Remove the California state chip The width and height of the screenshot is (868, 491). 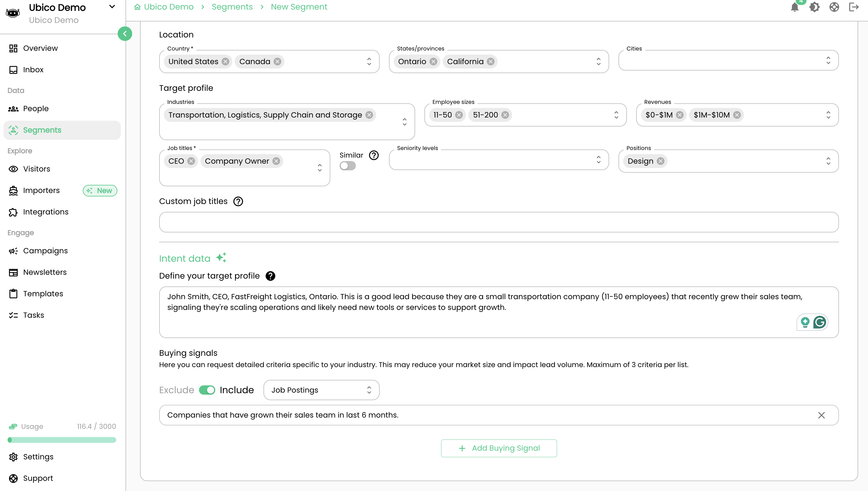[x=491, y=62]
